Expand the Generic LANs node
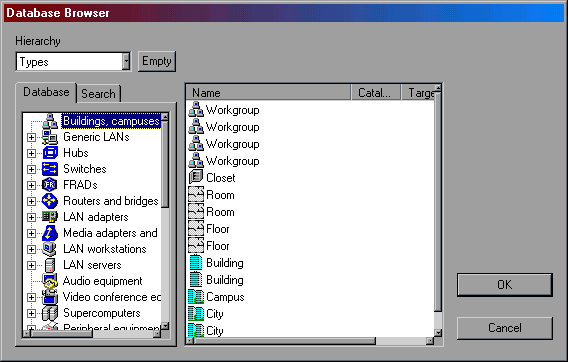The height and width of the screenshot is (362, 568). coord(32,137)
